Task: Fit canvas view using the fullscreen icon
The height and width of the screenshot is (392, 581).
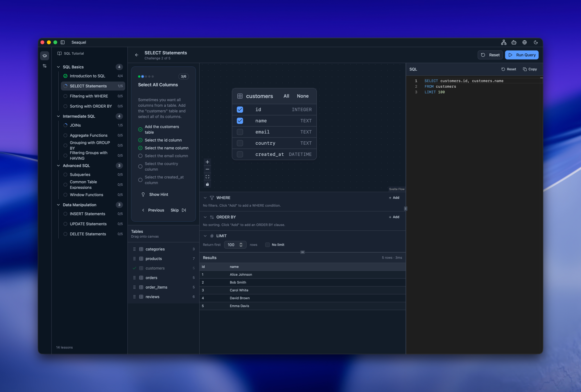Action: (x=207, y=177)
